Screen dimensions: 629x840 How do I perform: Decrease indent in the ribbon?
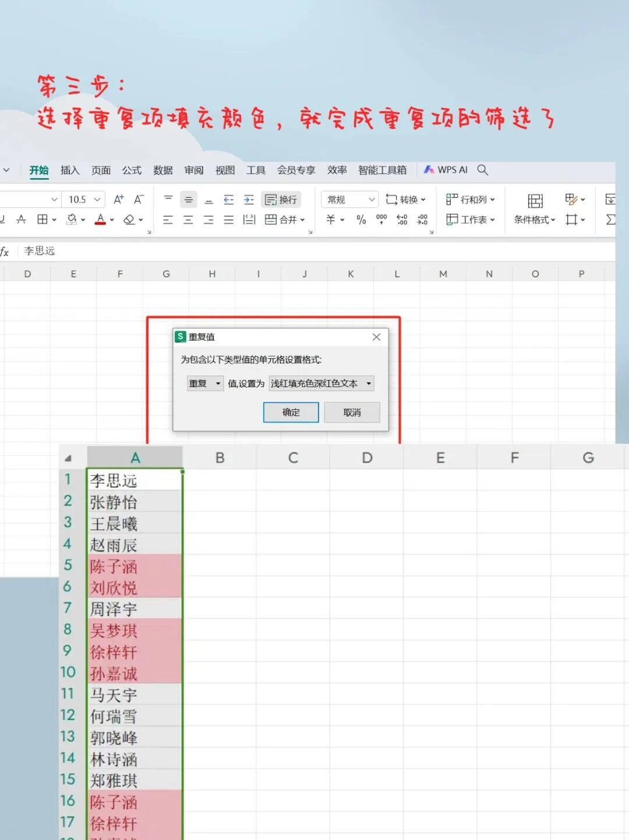[x=229, y=200]
